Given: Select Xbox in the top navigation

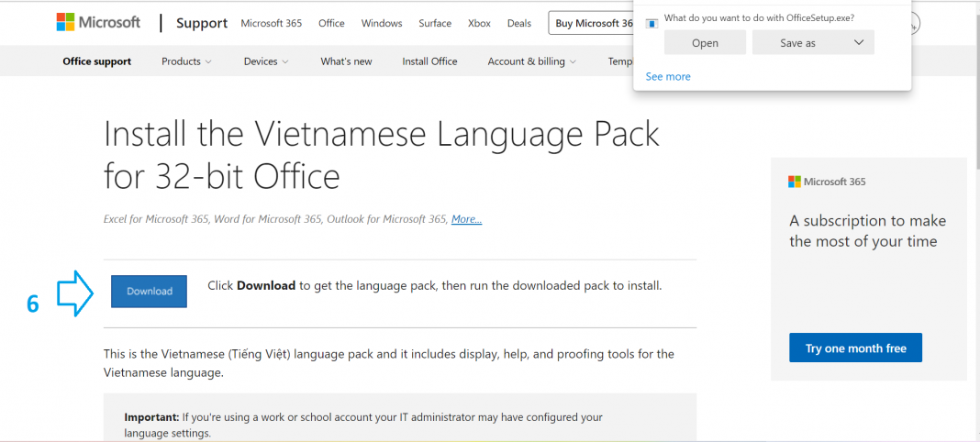Looking at the screenshot, I should point(479,23).
